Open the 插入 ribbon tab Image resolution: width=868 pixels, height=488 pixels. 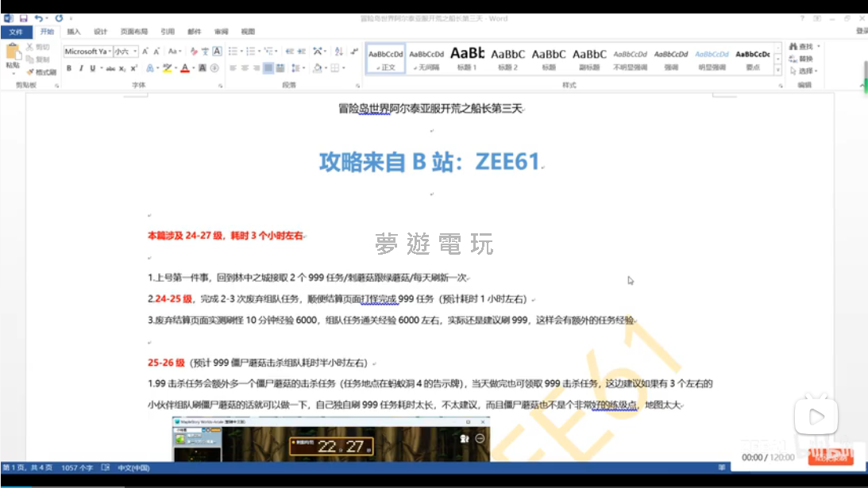[x=74, y=32]
